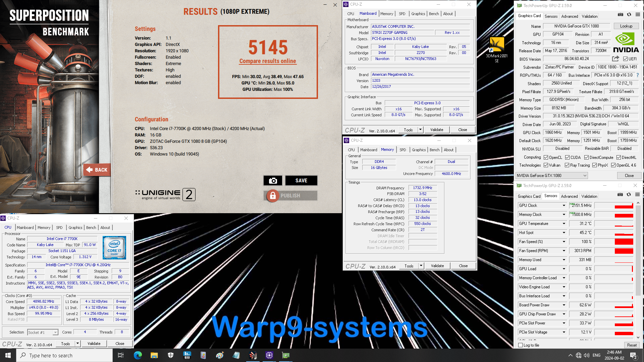Viewport: 644px width, 362px height.
Task: Enable the Log to file checkbox
Action: pos(521,345)
